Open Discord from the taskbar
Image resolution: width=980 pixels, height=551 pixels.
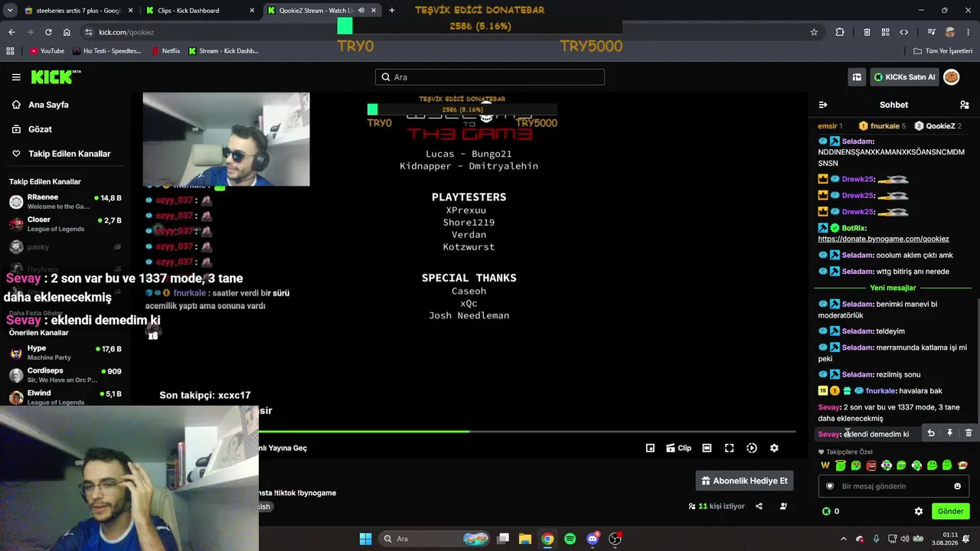[x=593, y=539]
